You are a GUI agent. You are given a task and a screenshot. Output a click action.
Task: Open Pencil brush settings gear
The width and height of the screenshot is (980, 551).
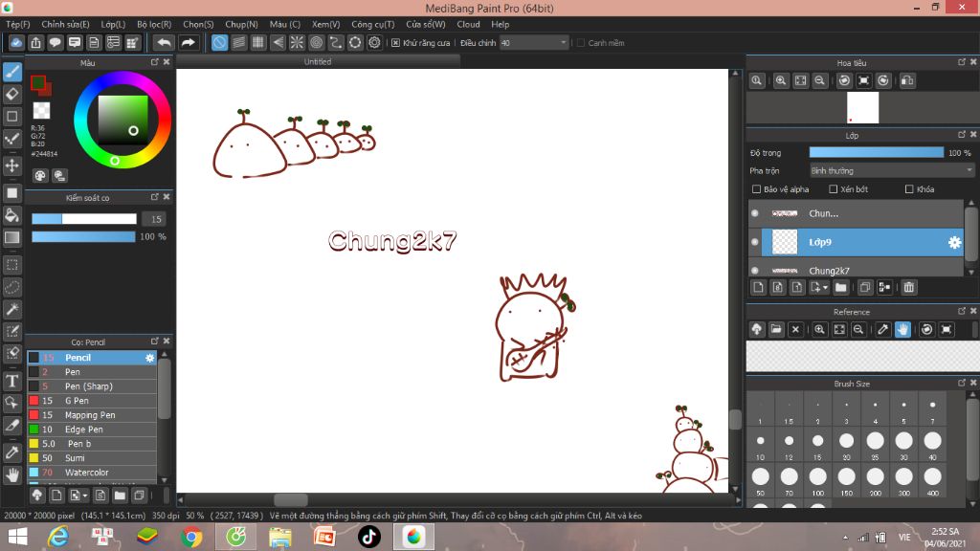(149, 358)
